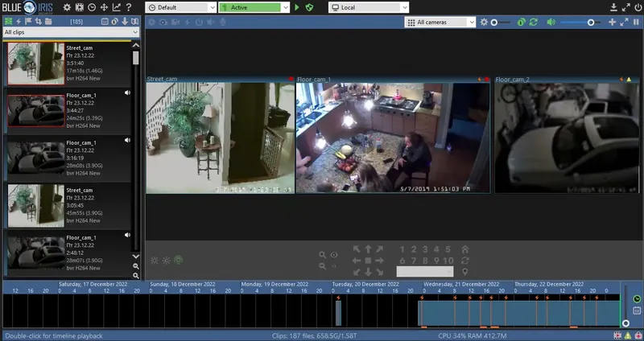Click PTZ preset number 5
The image size is (644, 341).
448,249
